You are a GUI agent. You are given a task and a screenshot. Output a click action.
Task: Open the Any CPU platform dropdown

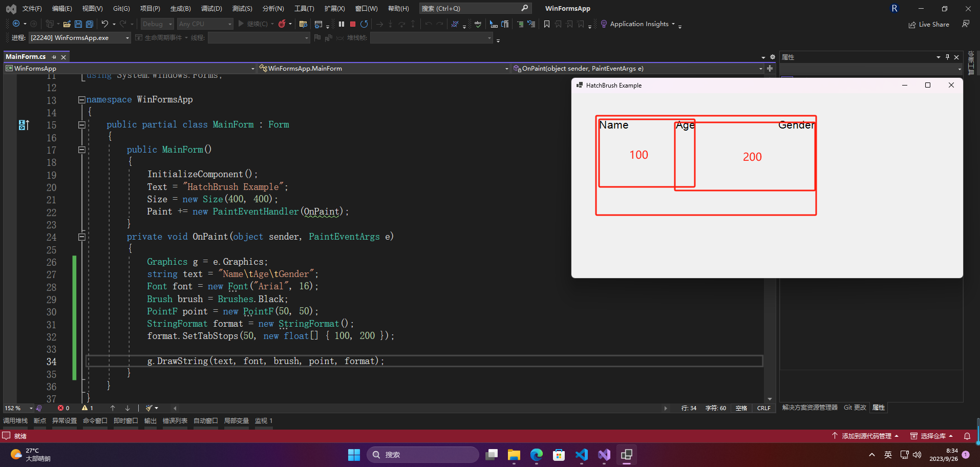[x=205, y=24]
